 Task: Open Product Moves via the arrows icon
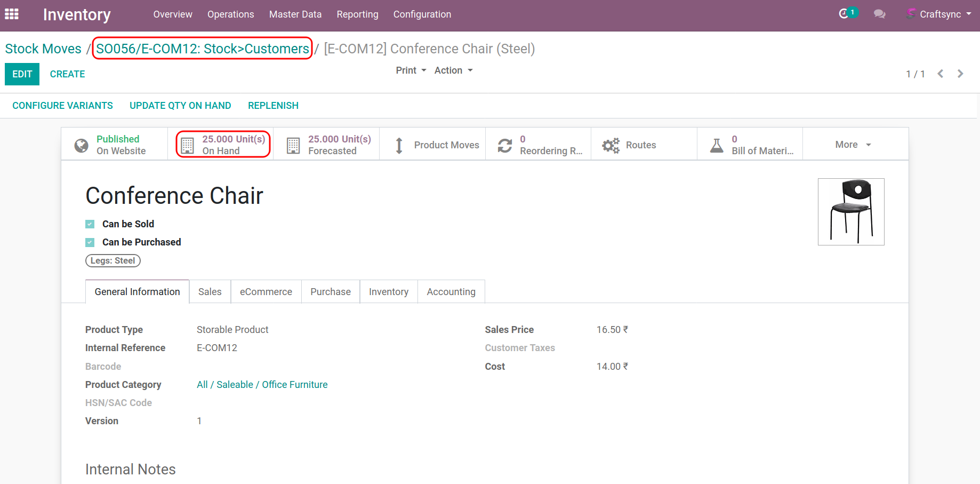coord(399,145)
